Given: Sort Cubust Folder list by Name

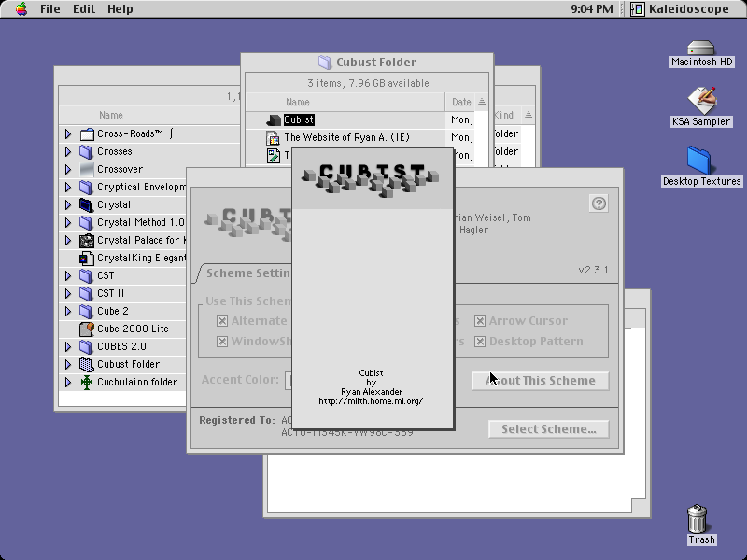Looking at the screenshot, I should click(345, 102).
